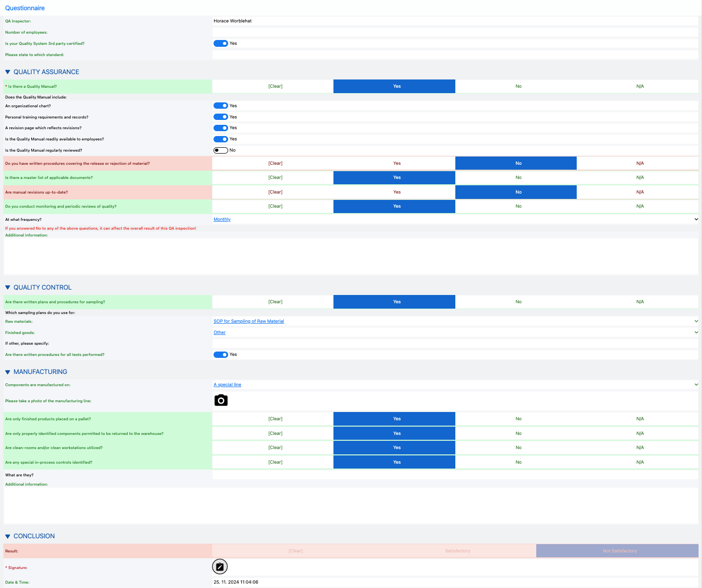Collapse the QUALITY CONTROL section
Viewport: 702px width, 588px height.
(8, 288)
